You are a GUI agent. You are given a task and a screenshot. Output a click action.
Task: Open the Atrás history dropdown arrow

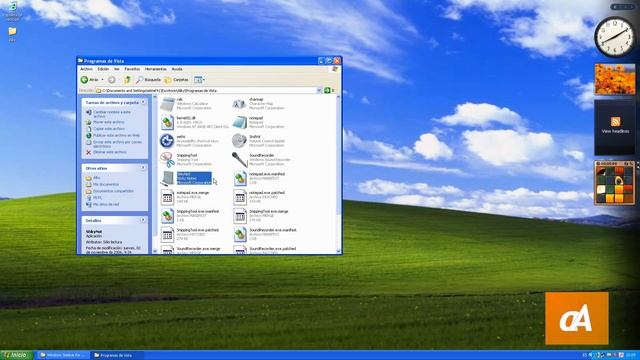(102, 80)
